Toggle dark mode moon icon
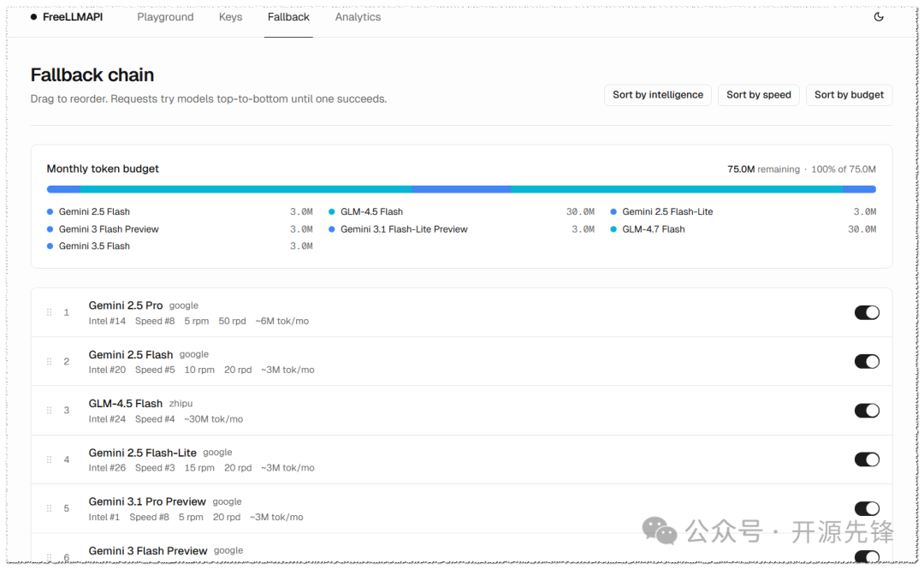The width and height of the screenshot is (924, 569). click(878, 17)
